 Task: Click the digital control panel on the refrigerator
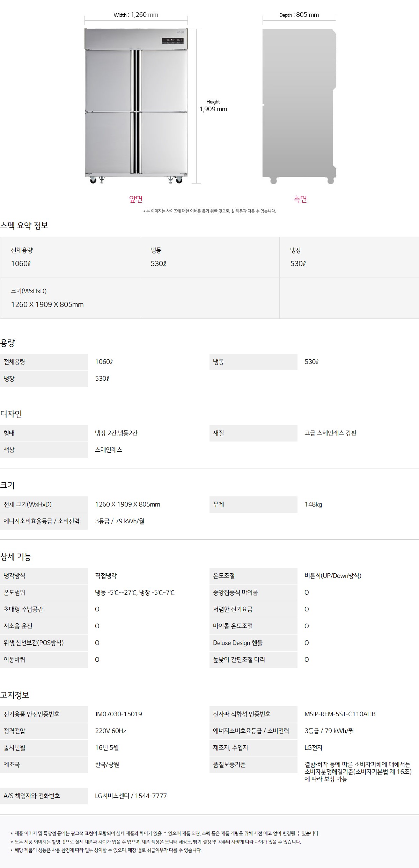pos(173,41)
